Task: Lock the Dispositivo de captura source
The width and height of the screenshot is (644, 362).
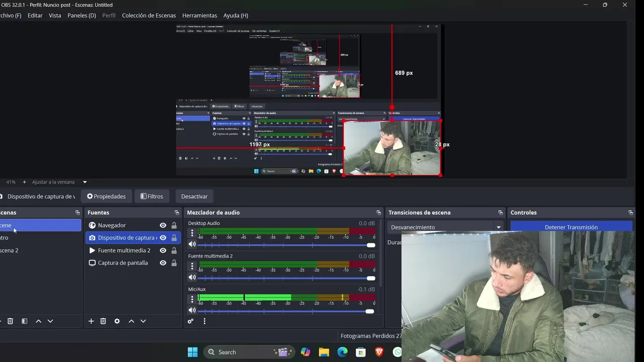Action: 174,238
